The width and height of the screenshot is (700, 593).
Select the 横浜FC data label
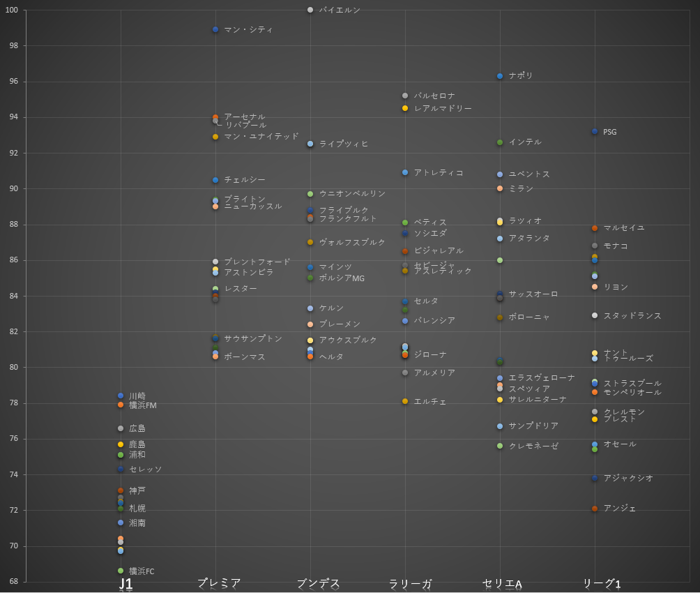[142, 571]
